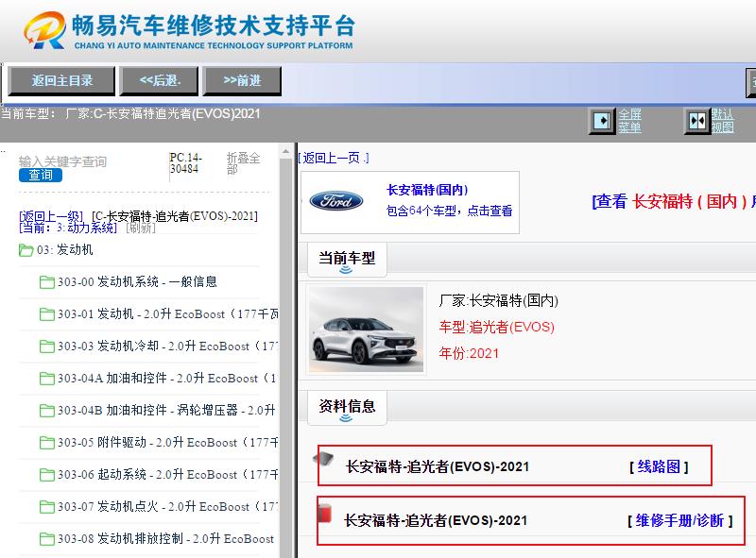Open the 303-05 附件驱动 folder icon
The width and height of the screenshot is (756, 558).
click(46, 443)
